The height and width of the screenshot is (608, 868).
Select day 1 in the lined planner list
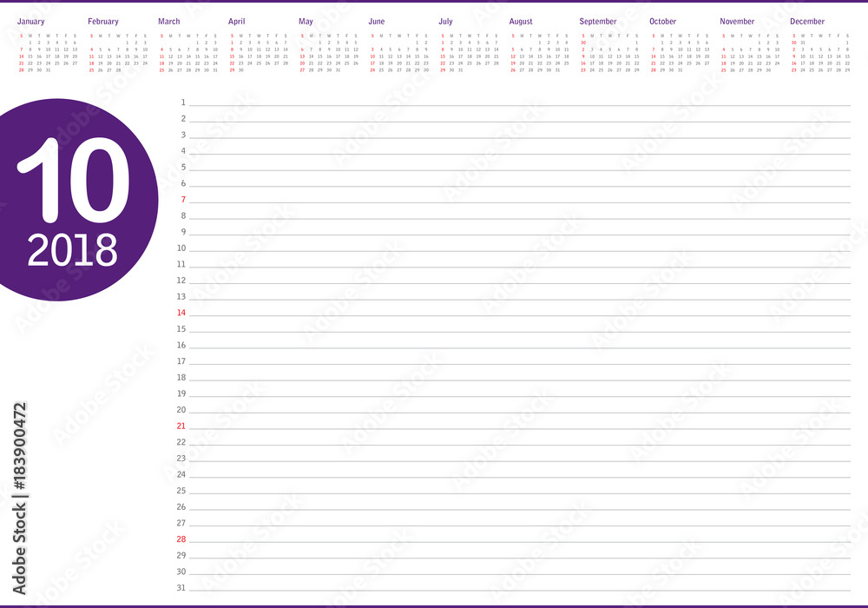[x=183, y=102]
